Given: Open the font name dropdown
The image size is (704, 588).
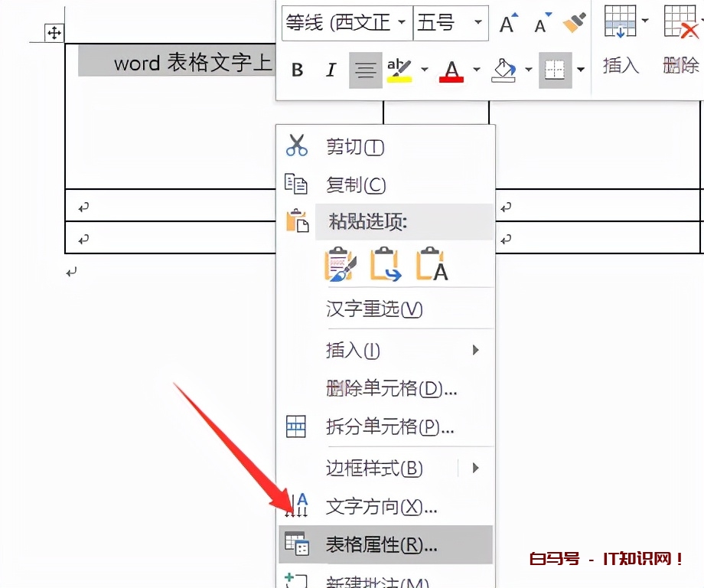Looking at the screenshot, I should tap(402, 23).
